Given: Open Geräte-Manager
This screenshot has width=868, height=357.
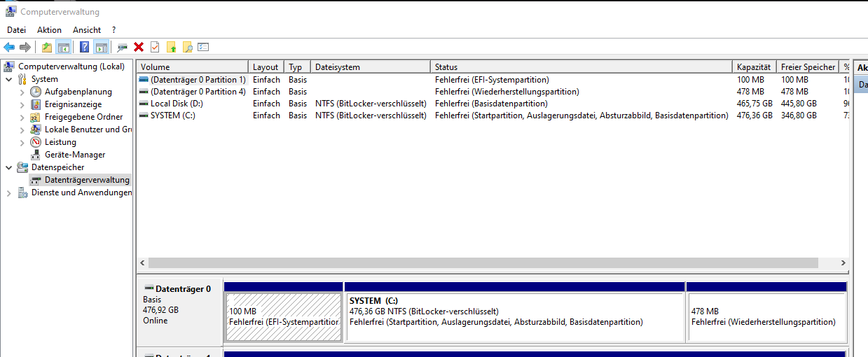Looking at the screenshot, I should tap(75, 155).
